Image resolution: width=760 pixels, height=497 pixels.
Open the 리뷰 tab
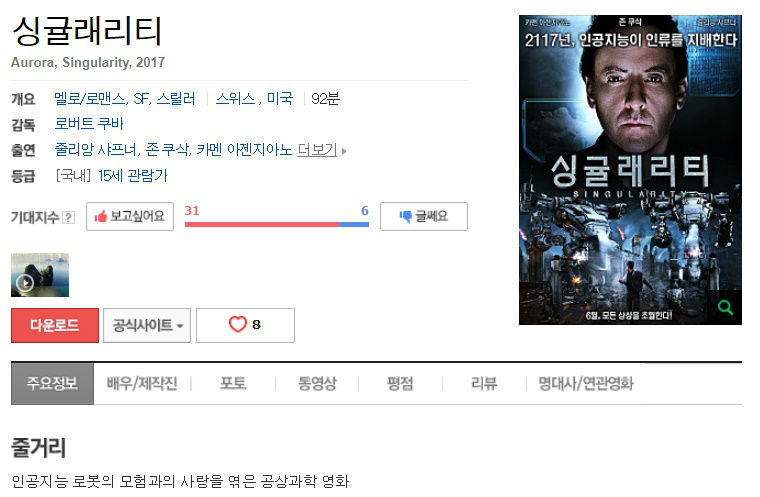484,384
